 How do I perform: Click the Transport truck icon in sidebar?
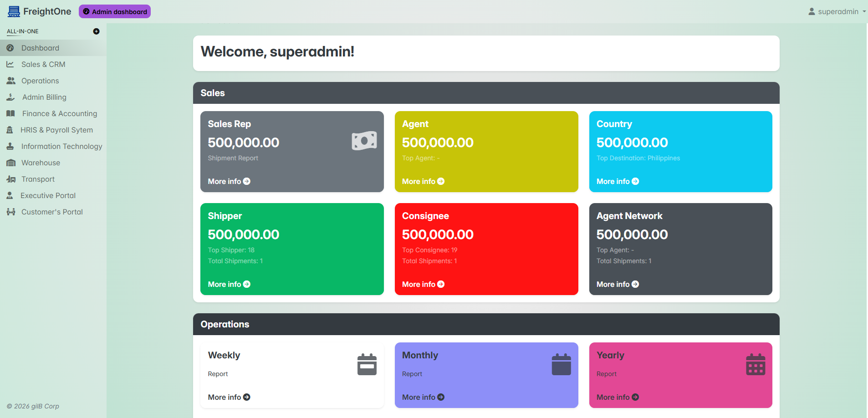pyautogui.click(x=11, y=179)
